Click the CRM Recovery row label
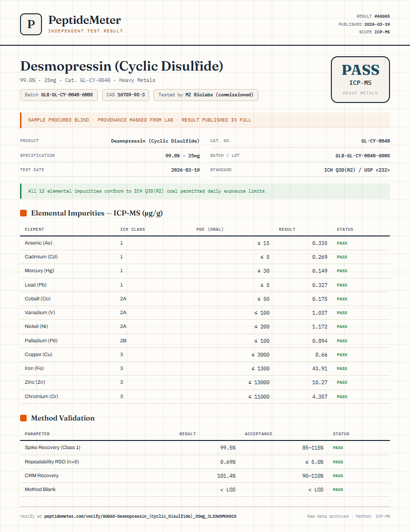 coord(42,476)
